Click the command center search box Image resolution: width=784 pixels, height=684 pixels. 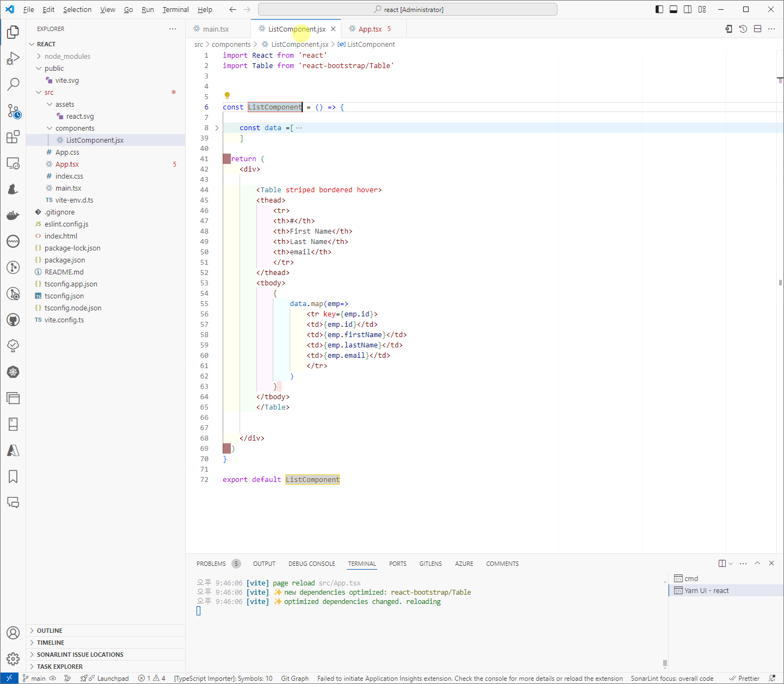(x=408, y=9)
